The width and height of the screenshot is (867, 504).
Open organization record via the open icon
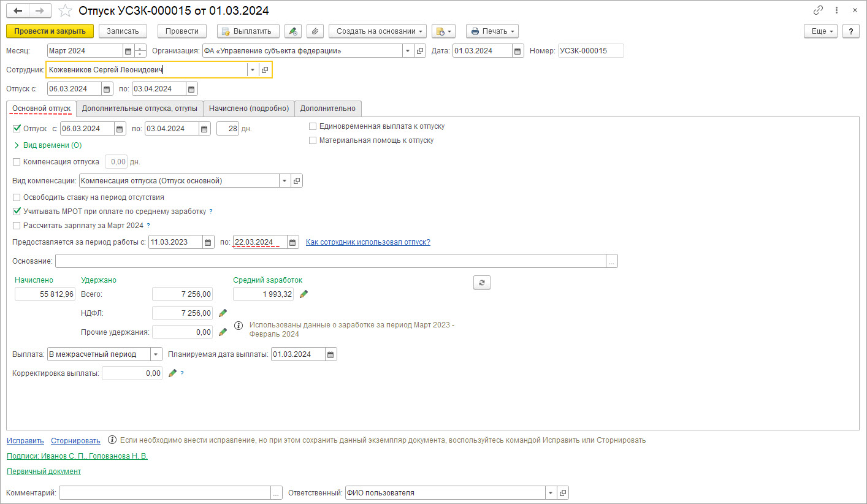click(420, 51)
